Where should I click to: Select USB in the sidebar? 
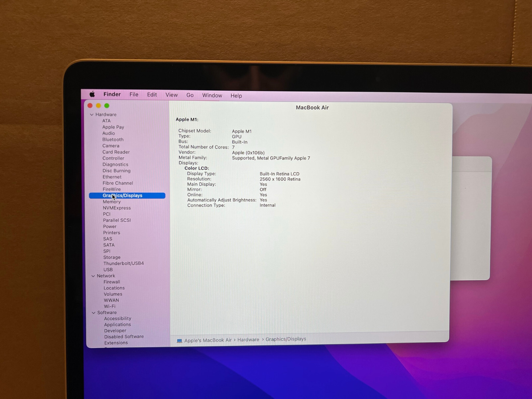click(108, 270)
